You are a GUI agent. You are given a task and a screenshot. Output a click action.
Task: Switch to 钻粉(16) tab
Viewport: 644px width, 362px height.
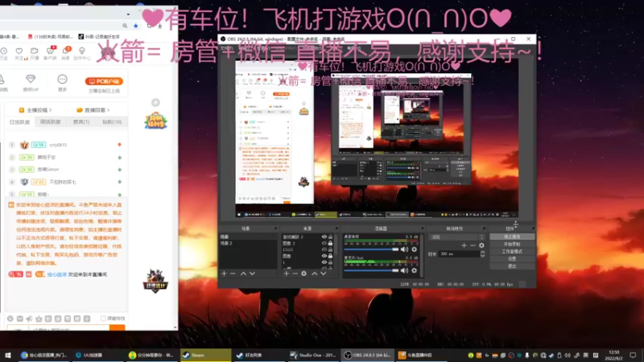pyautogui.click(x=112, y=122)
